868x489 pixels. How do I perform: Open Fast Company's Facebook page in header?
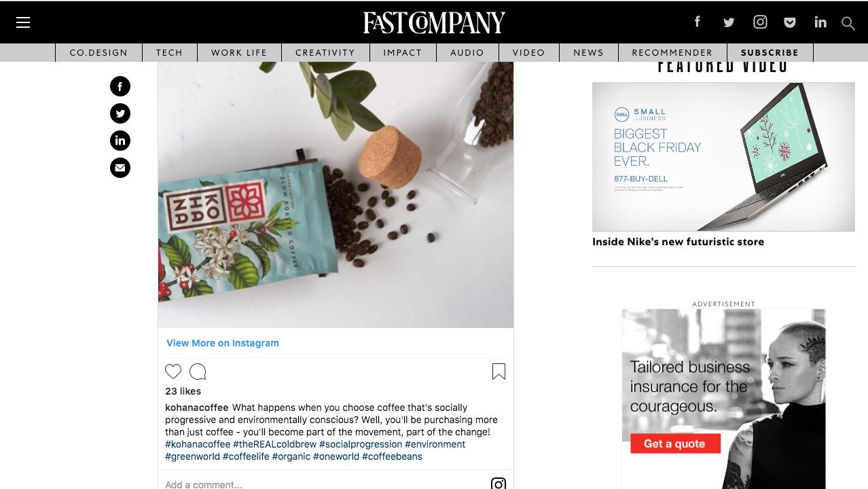pyautogui.click(x=697, y=22)
